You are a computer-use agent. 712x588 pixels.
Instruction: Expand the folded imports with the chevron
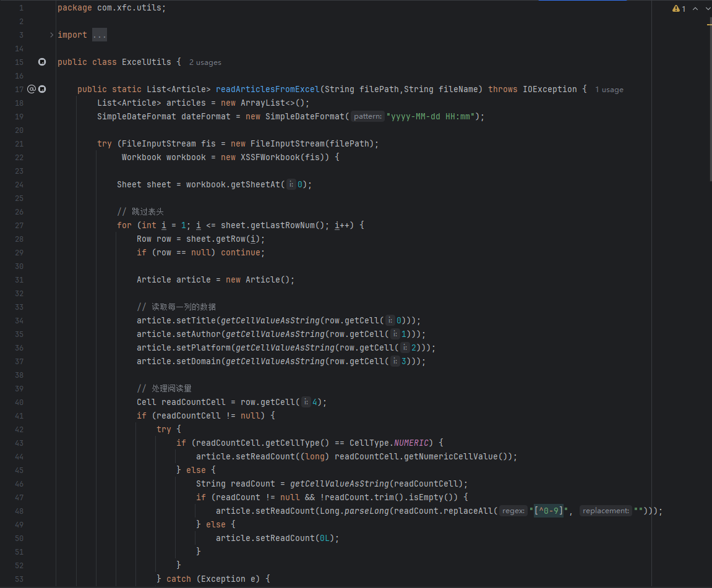pyautogui.click(x=52, y=35)
